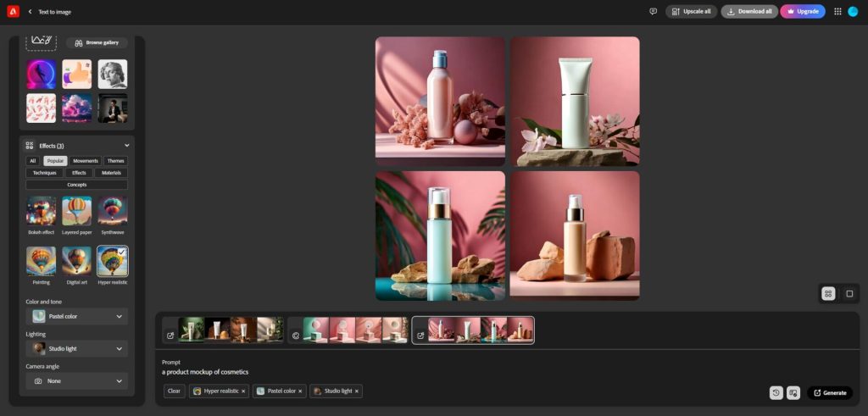Remove the Pastel color tag
This screenshot has width=868, height=416.
[x=301, y=391]
